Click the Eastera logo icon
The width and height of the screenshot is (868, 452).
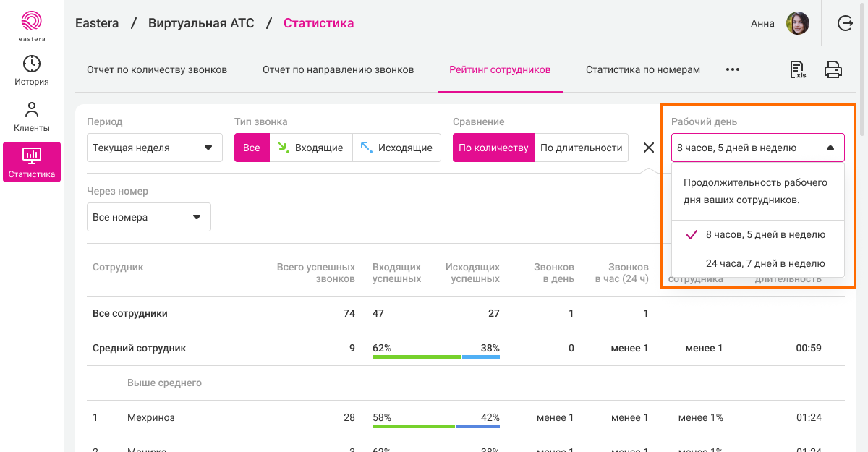[32, 22]
